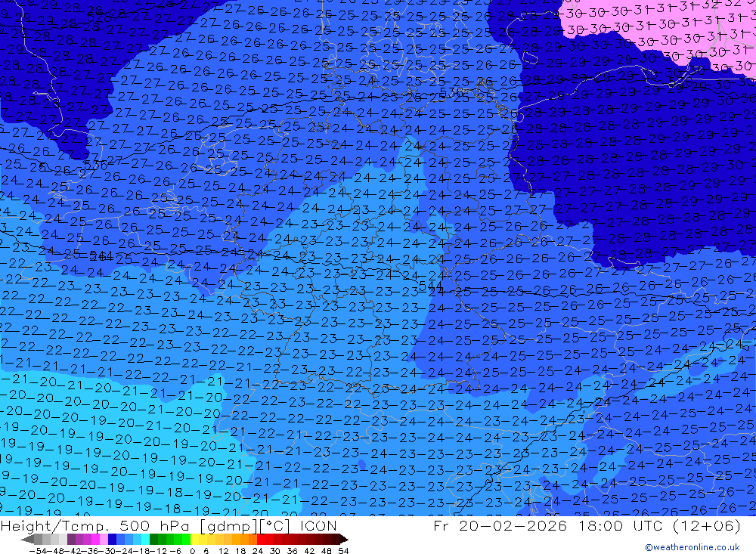Click the 54 legend scale value
The image size is (756, 554).
(x=343, y=551)
